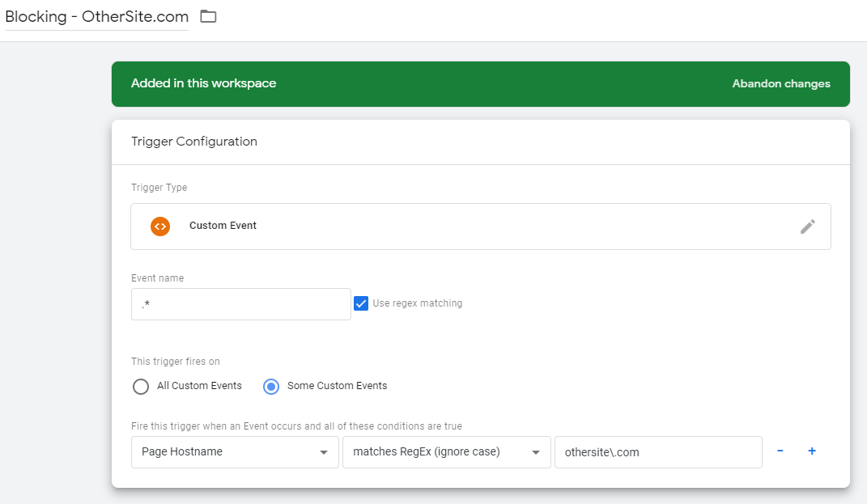Click the Trigger Configuration heading
This screenshot has width=867, height=504.
pos(194,142)
